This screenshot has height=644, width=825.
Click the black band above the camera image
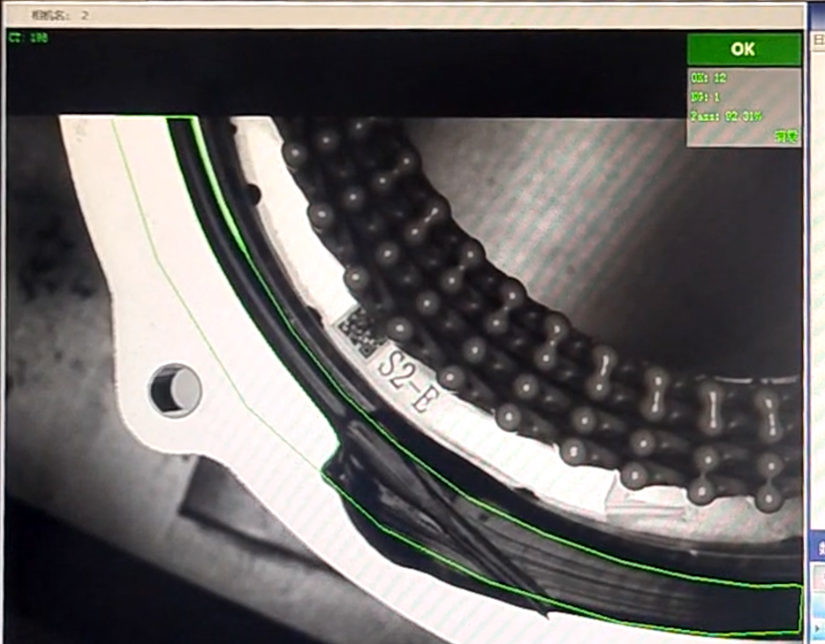[353, 75]
